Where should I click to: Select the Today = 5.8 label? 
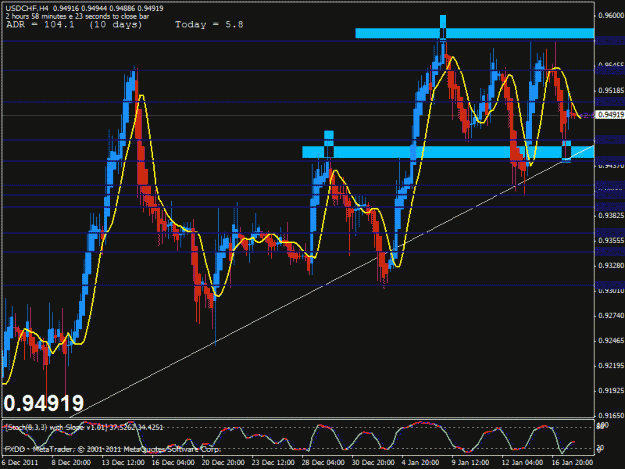209,25
